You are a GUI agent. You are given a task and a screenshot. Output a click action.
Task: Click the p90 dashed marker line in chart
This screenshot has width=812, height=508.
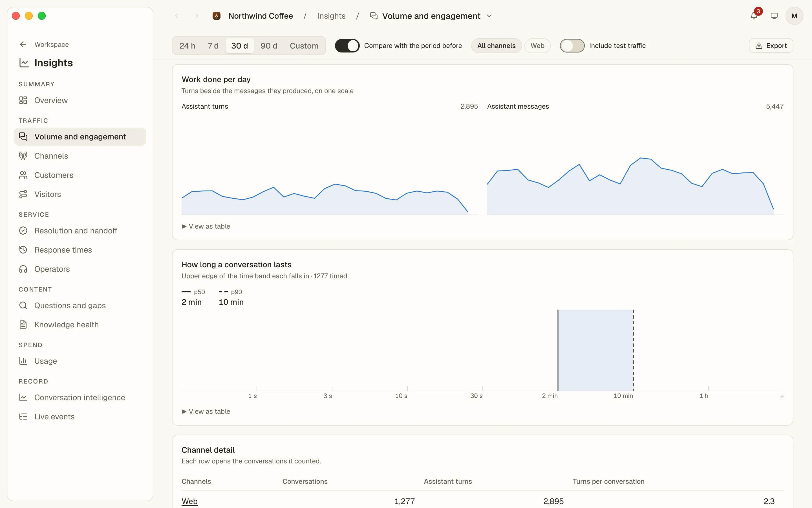633,350
